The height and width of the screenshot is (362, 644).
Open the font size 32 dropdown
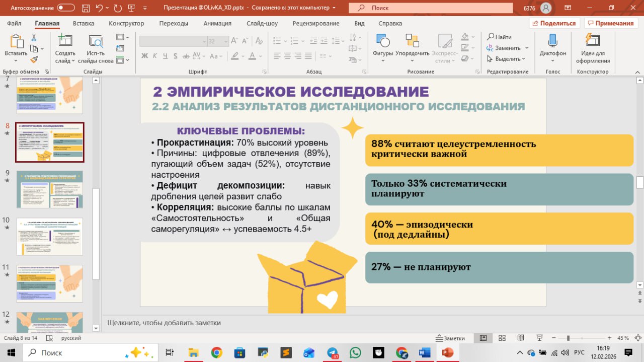pos(225,41)
